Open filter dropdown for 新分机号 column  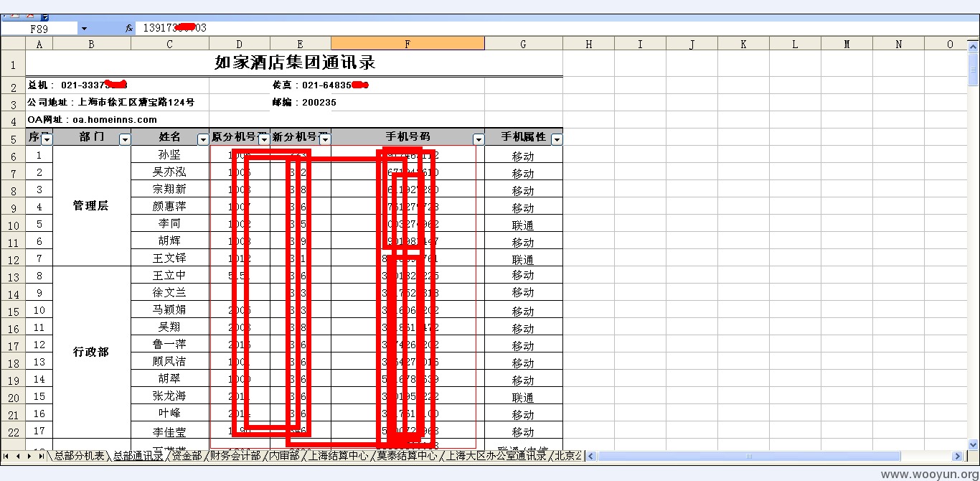tap(324, 139)
